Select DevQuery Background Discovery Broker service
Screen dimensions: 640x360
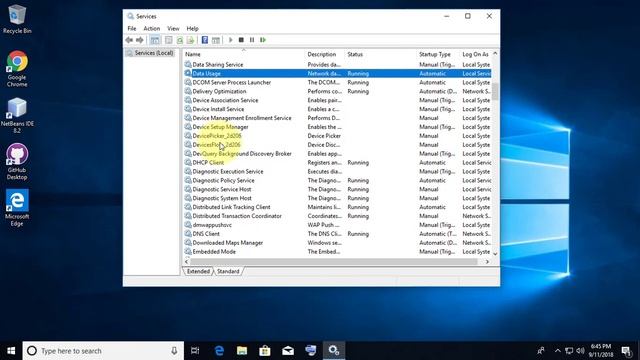[x=337, y=154]
